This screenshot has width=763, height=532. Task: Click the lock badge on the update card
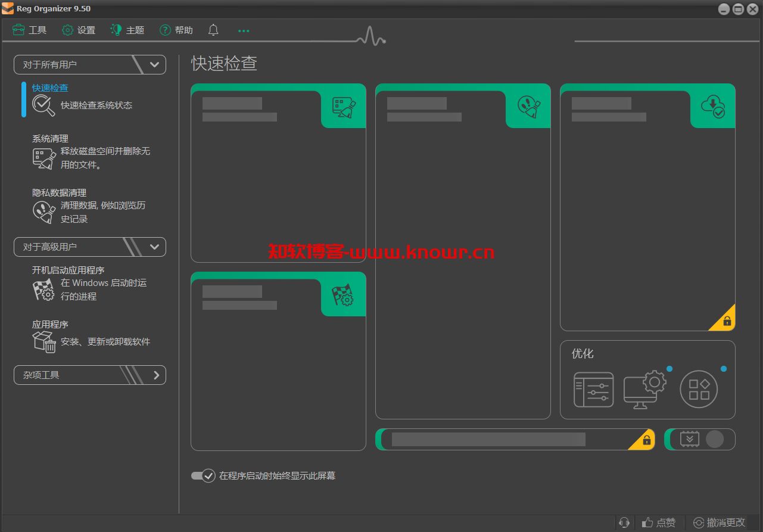point(727,322)
